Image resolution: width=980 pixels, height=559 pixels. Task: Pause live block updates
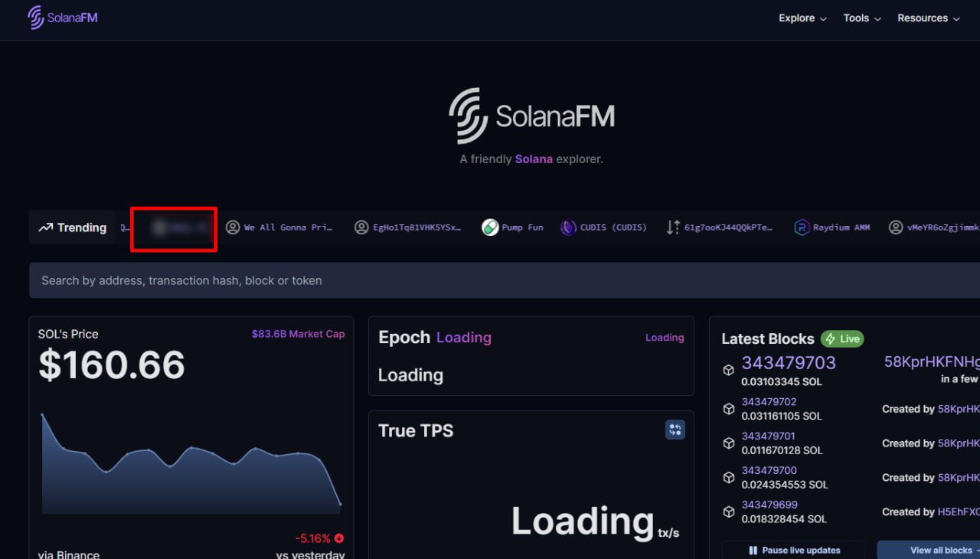(x=793, y=550)
